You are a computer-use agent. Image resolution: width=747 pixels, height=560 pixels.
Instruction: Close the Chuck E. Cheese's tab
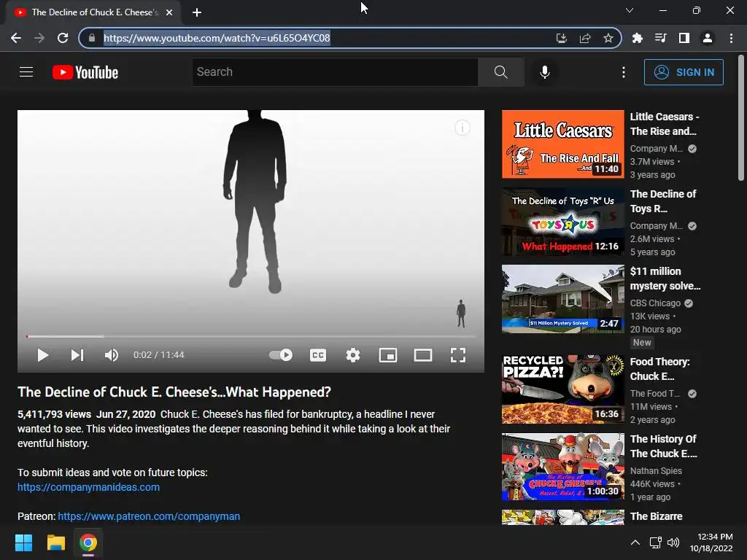pyautogui.click(x=169, y=12)
